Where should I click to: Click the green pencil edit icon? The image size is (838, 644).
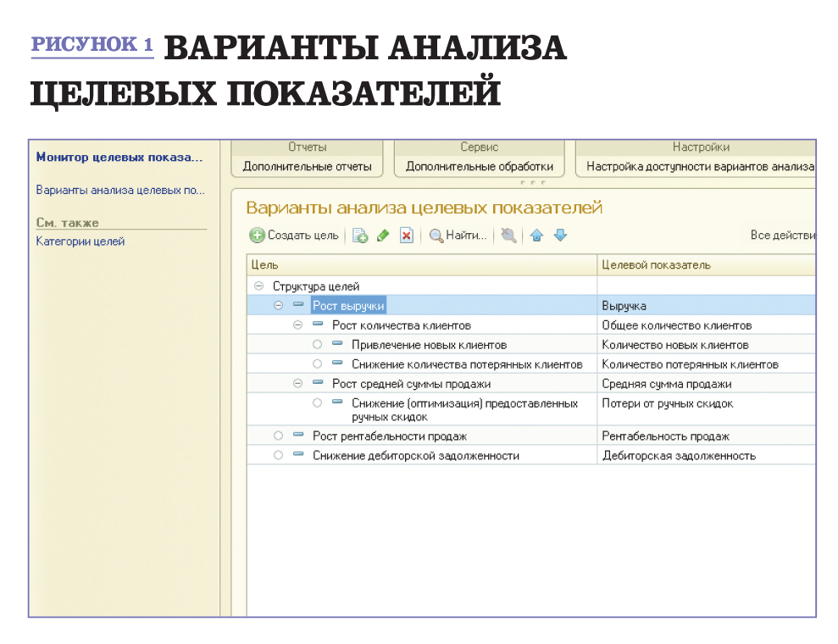tap(383, 236)
